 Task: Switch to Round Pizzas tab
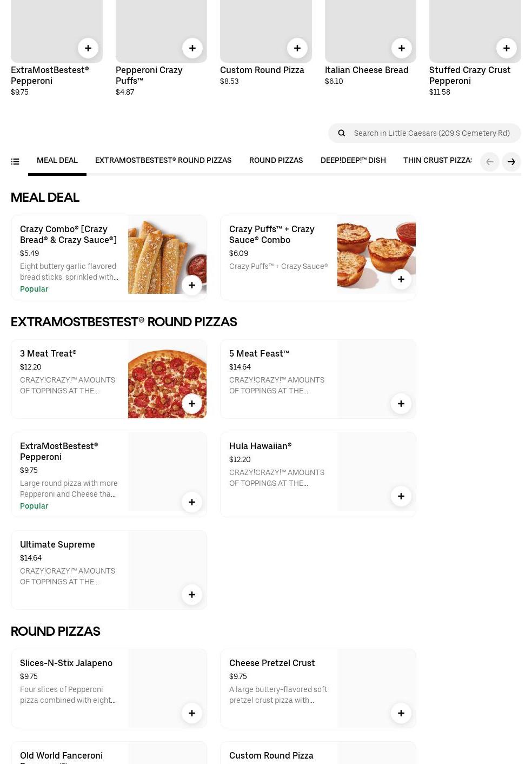click(276, 160)
